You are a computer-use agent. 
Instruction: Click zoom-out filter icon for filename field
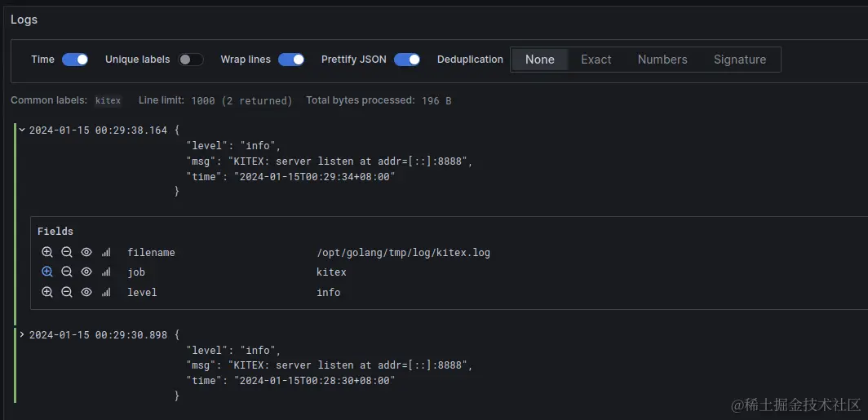(x=67, y=253)
